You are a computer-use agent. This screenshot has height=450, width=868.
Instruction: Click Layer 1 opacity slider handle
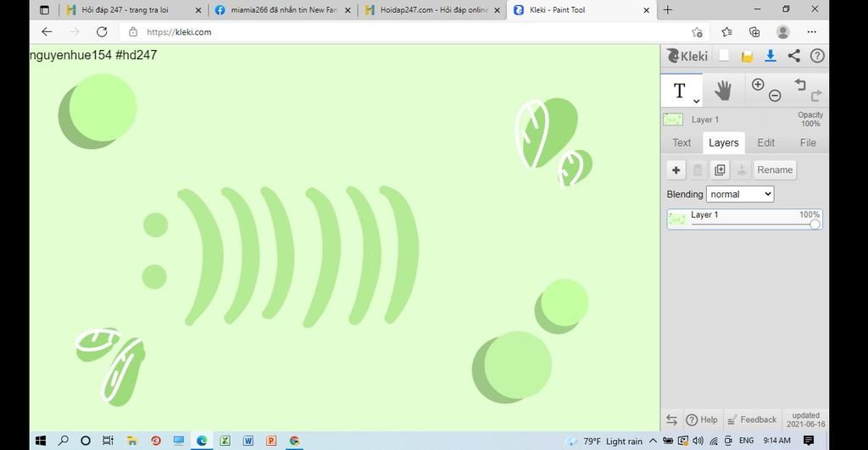815,225
